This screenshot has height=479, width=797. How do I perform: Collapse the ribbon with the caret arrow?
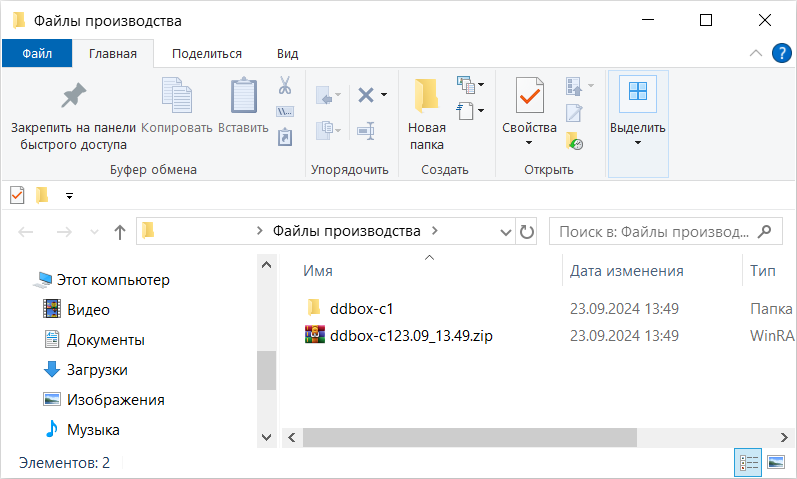coord(756,53)
